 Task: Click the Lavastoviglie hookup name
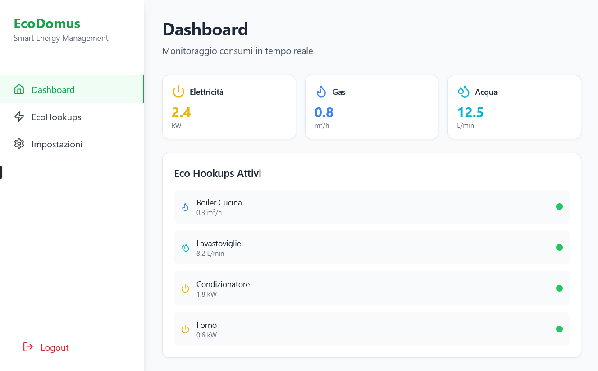(x=219, y=243)
